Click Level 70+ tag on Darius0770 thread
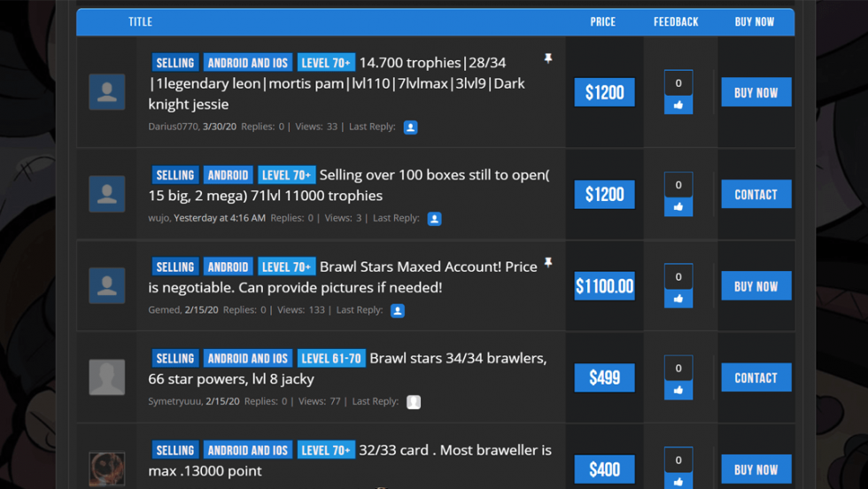 (x=326, y=63)
